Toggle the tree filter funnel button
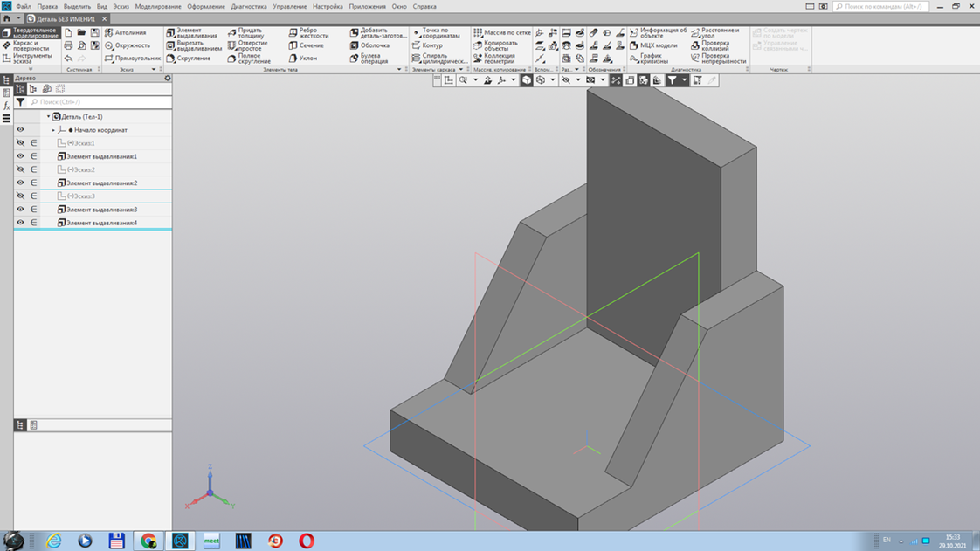 (x=21, y=102)
